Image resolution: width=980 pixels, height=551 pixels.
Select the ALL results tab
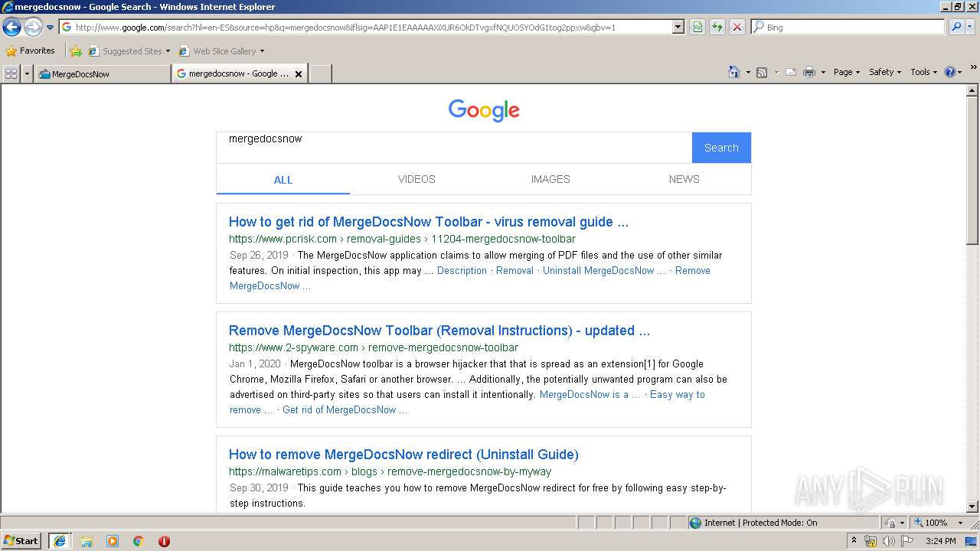[x=283, y=180]
